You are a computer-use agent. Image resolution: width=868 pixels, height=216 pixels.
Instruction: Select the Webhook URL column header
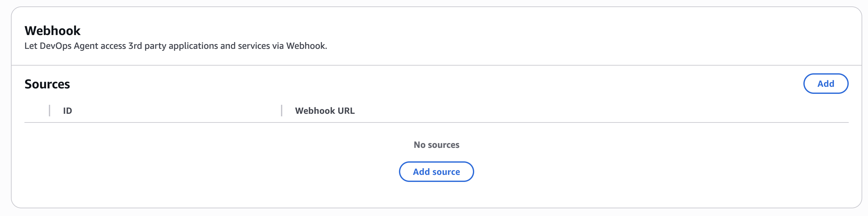324,111
